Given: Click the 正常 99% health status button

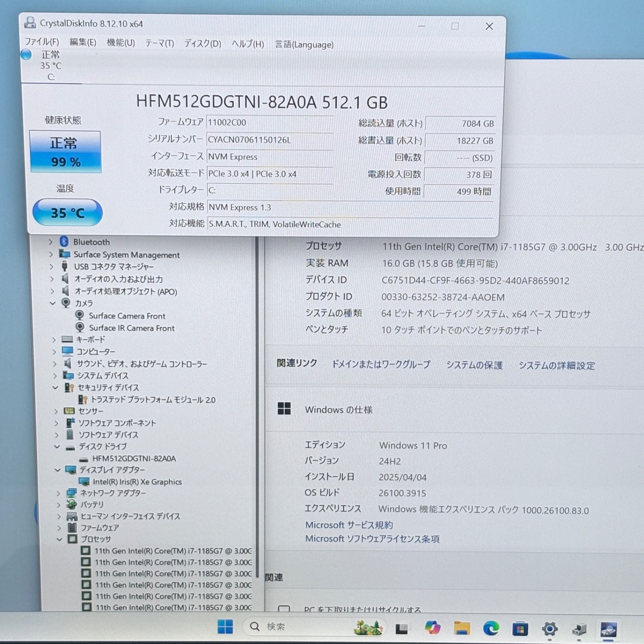Looking at the screenshot, I should tap(65, 152).
